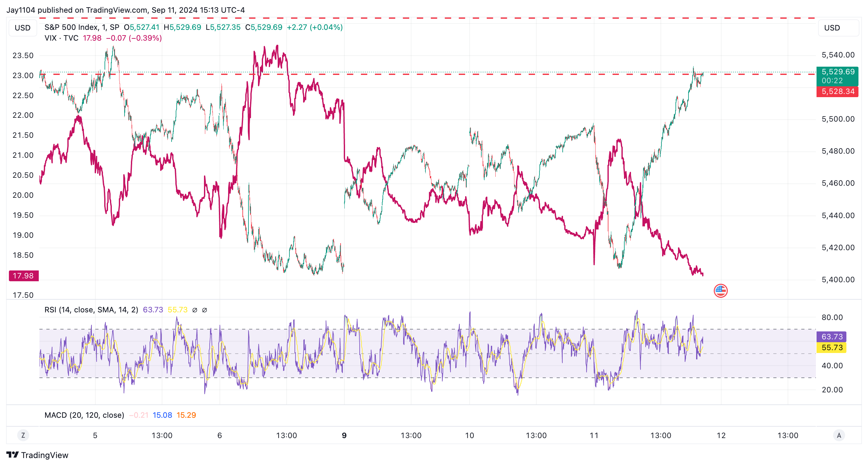Click the RSI 55.73 legend value
The image size is (868, 466).
click(x=177, y=310)
